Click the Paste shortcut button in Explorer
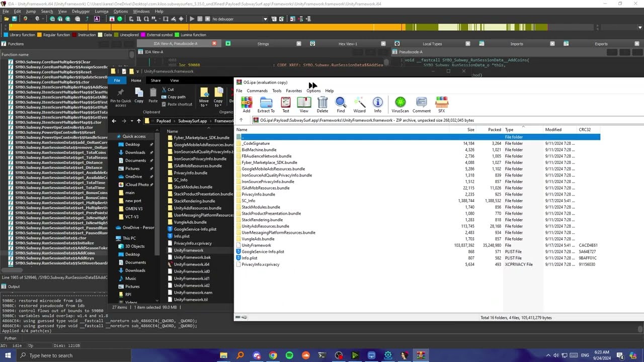644x362 pixels. [x=177, y=104]
